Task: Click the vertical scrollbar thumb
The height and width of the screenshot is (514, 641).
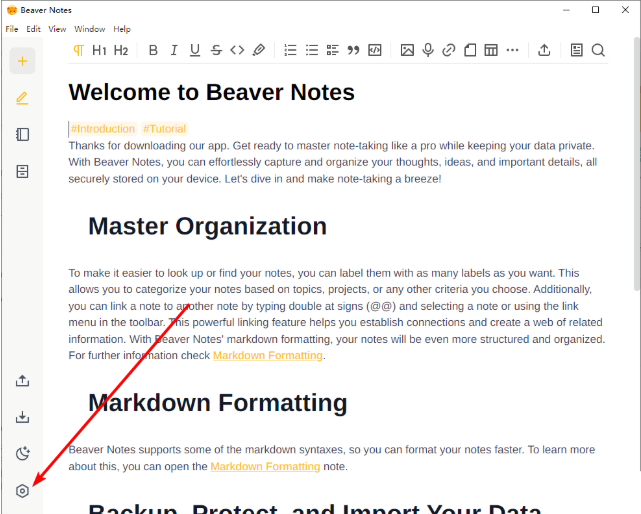Action: (637, 164)
